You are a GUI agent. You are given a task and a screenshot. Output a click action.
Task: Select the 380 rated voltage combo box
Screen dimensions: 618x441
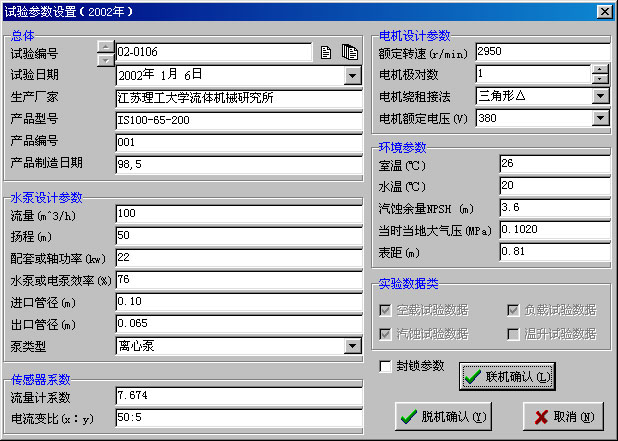pyautogui.click(x=543, y=118)
